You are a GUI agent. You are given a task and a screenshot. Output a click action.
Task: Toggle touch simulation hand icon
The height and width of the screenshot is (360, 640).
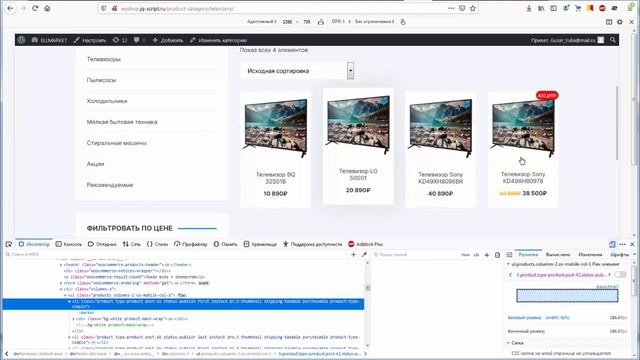point(403,22)
